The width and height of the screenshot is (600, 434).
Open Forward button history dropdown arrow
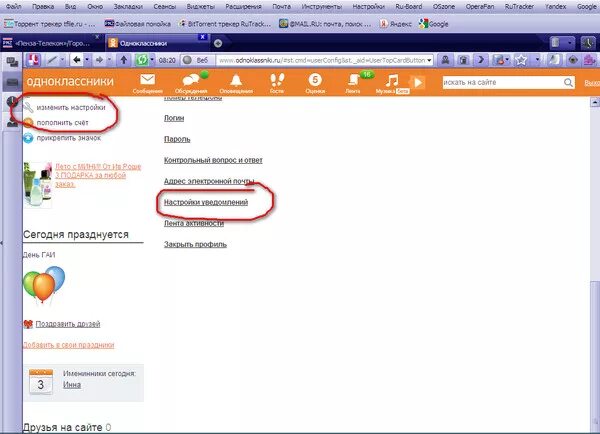[109, 60]
